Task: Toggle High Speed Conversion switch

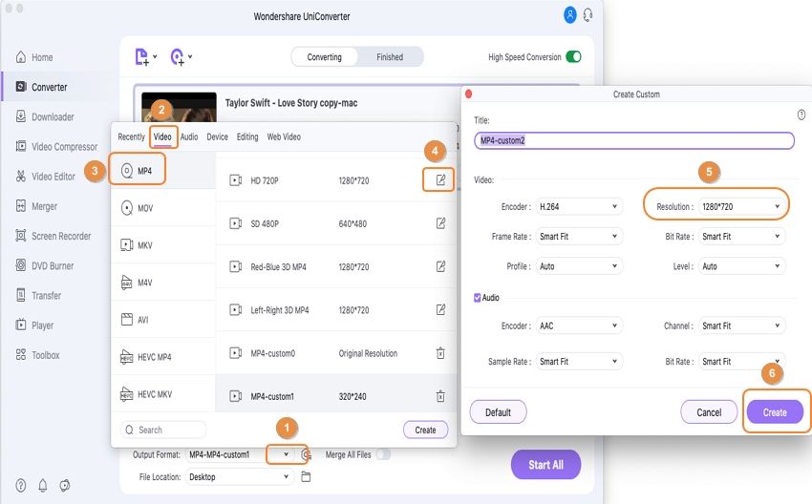Action: pyautogui.click(x=574, y=57)
